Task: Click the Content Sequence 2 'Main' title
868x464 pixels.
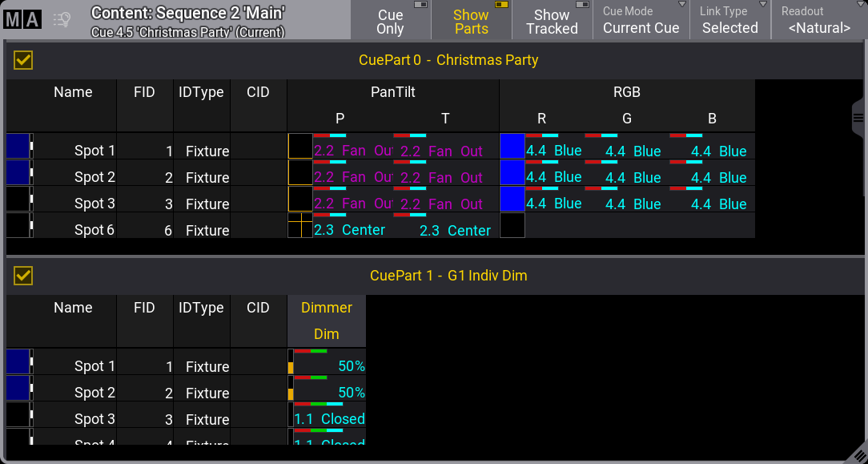Action: [188, 13]
